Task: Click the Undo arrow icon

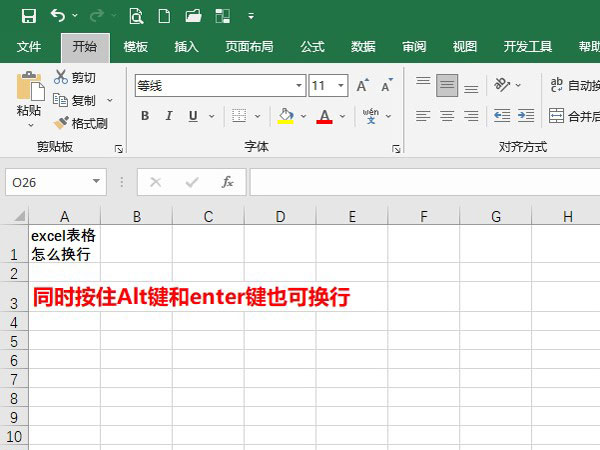Action: (x=58, y=15)
